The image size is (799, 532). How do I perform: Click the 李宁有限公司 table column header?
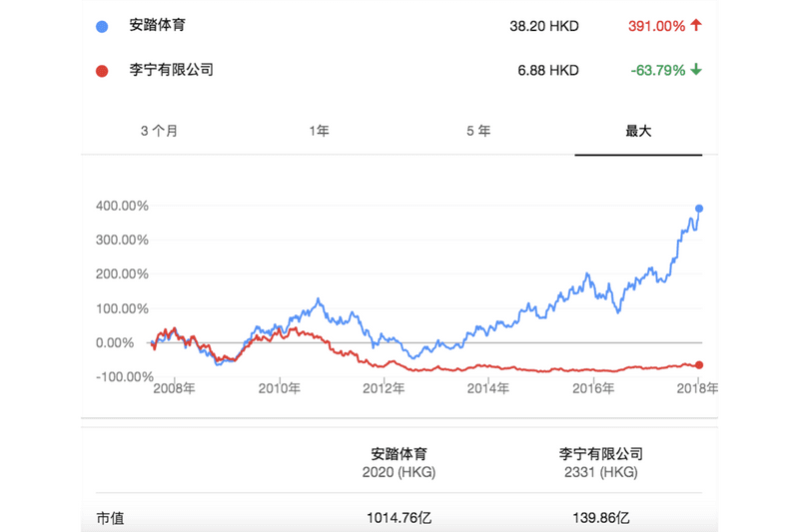click(601, 453)
